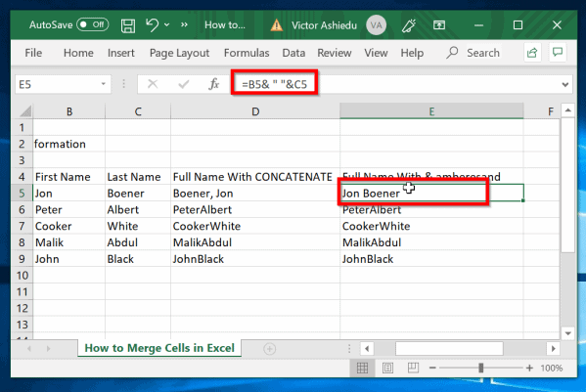
Task: Switch to Page Break Preview view icon
Action: click(x=413, y=368)
